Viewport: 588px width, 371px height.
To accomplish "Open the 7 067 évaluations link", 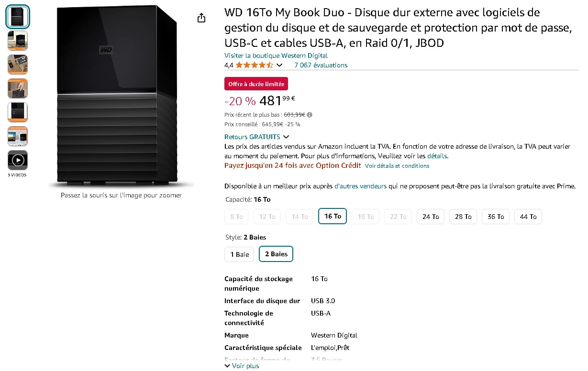I will pos(321,65).
